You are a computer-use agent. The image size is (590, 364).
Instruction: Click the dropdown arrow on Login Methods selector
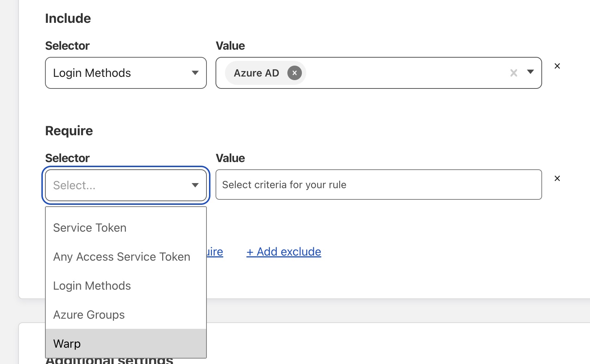(195, 73)
